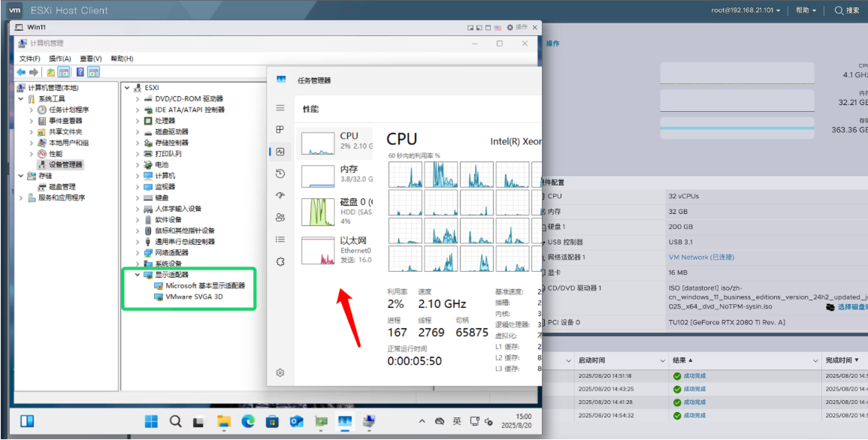Open Task View on the Windows taskbar
This screenshot has height=440, width=868.
[199, 422]
